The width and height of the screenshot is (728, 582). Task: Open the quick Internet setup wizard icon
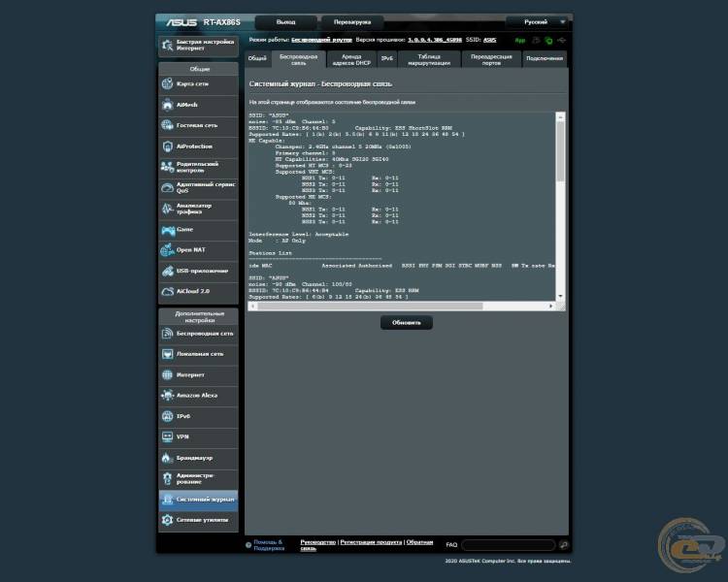click(x=167, y=45)
